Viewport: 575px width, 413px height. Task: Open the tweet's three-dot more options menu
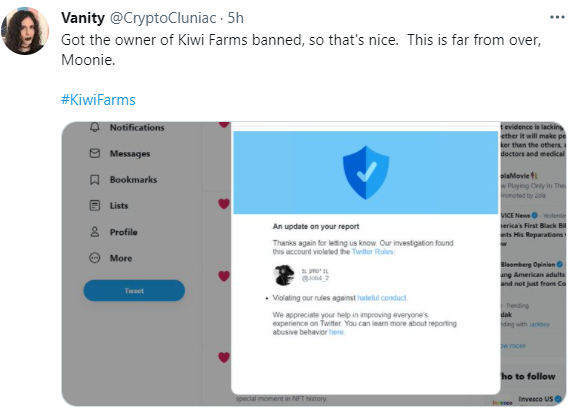557,17
